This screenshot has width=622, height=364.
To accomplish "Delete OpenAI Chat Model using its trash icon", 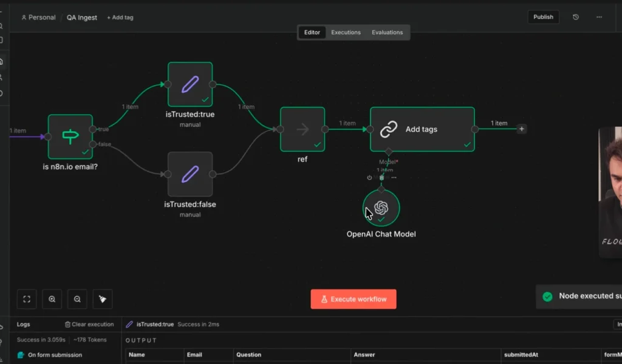I will tap(381, 178).
